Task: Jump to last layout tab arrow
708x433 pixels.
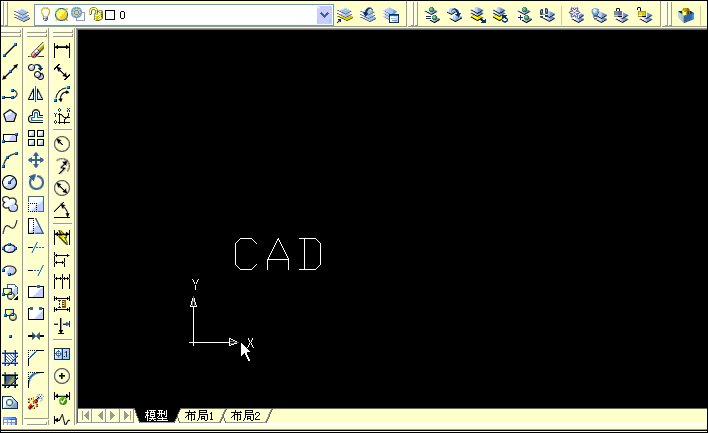Action: (128, 415)
